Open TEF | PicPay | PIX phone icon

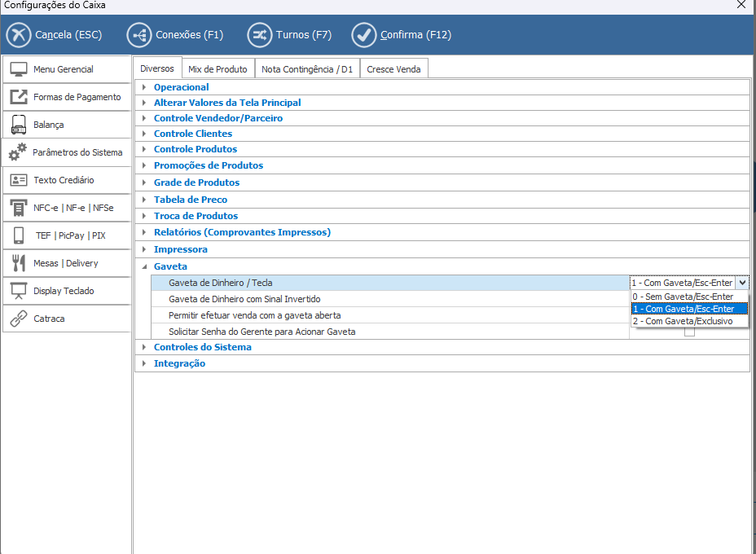tap(19, 235)
